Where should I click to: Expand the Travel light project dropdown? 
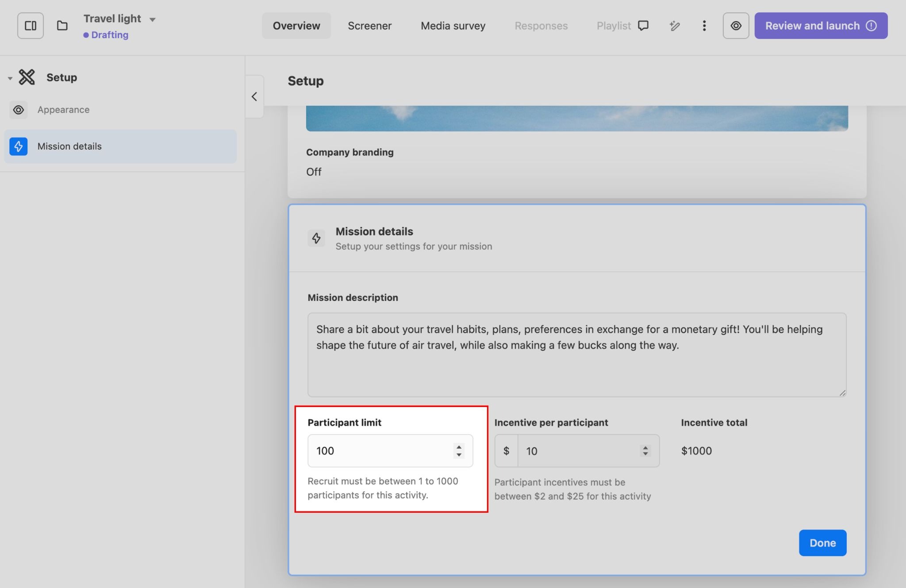tap(153, 19)
